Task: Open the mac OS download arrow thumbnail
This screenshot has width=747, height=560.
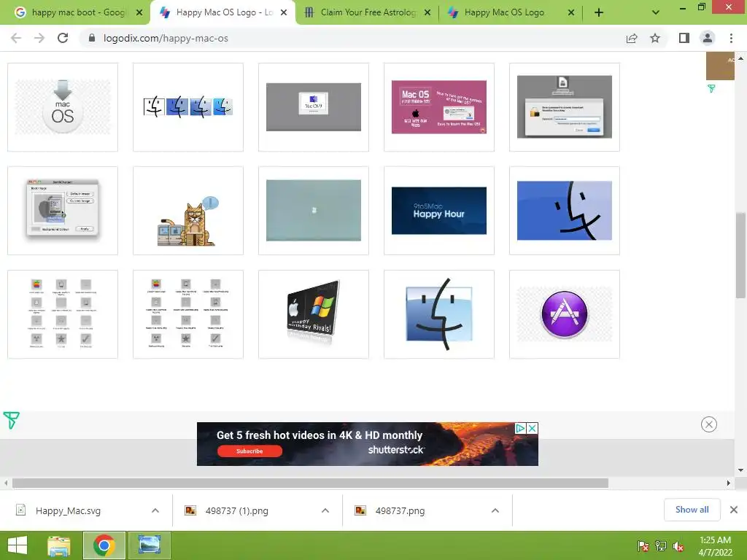Action: (63, 107)
